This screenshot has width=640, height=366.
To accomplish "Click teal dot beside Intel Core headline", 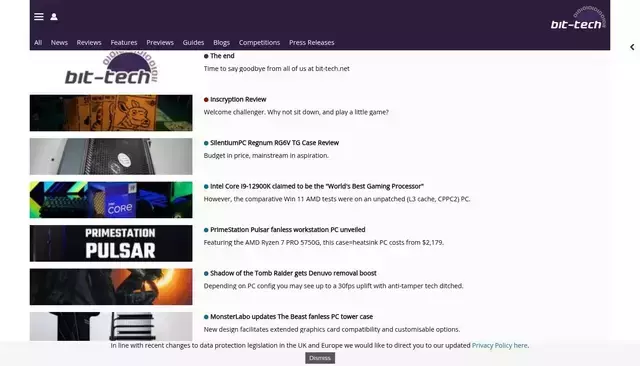I will click(x=206, y=186).
